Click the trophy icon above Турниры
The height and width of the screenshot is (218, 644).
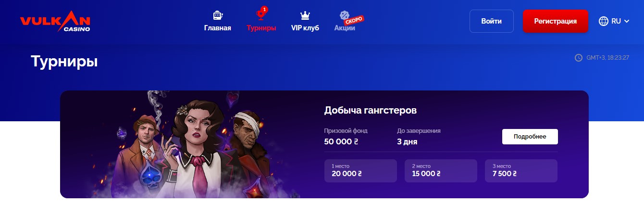tap(260, 14)
